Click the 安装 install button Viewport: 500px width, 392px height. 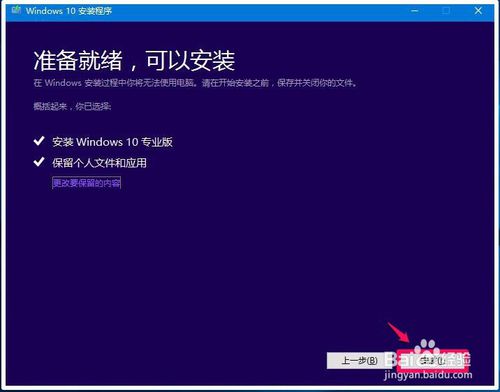coord(433,360)
